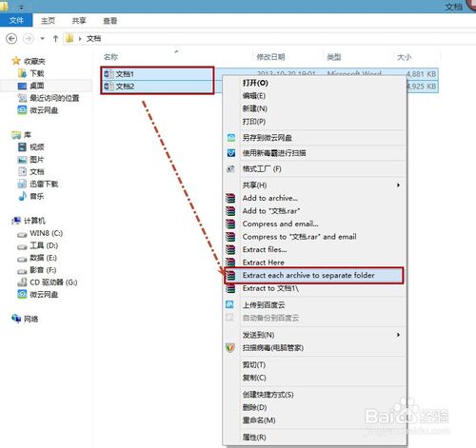476x448 pixels.
Task: Sort by the 名称 column header
Action: (110, 57)
